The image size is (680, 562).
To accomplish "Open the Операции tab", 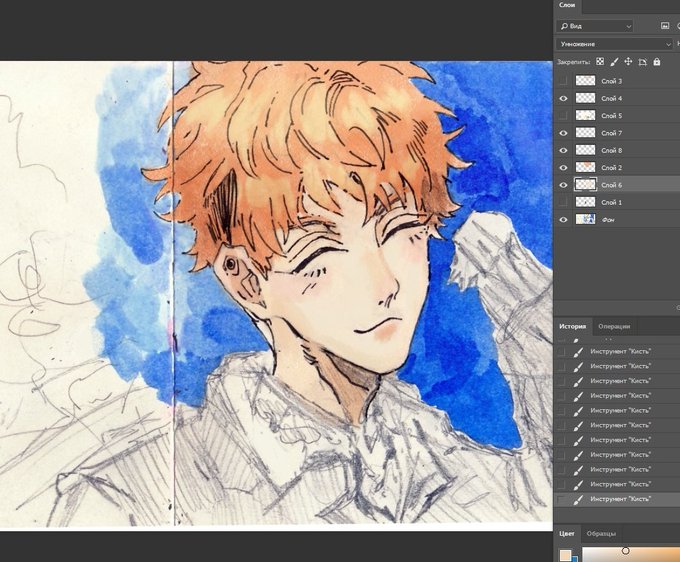I will [x=614, y=327].
